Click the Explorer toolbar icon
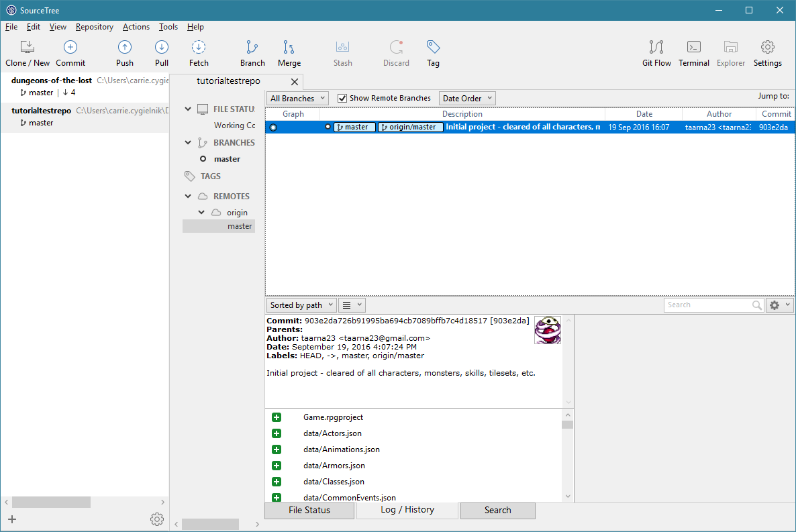796x532 pixels. (731, 47)
